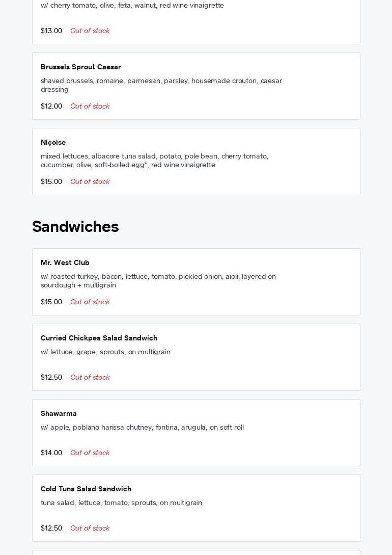Click Out of stock under Brussels Sprout Caesar
The width and height of the screenshot is (392, 555).
[90, 106]
